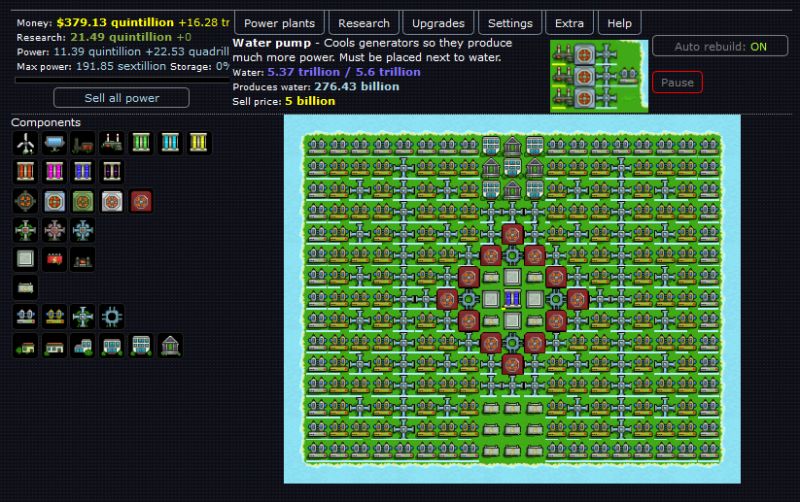
Task: Select the red battery component
Action: tap(54, 259)
